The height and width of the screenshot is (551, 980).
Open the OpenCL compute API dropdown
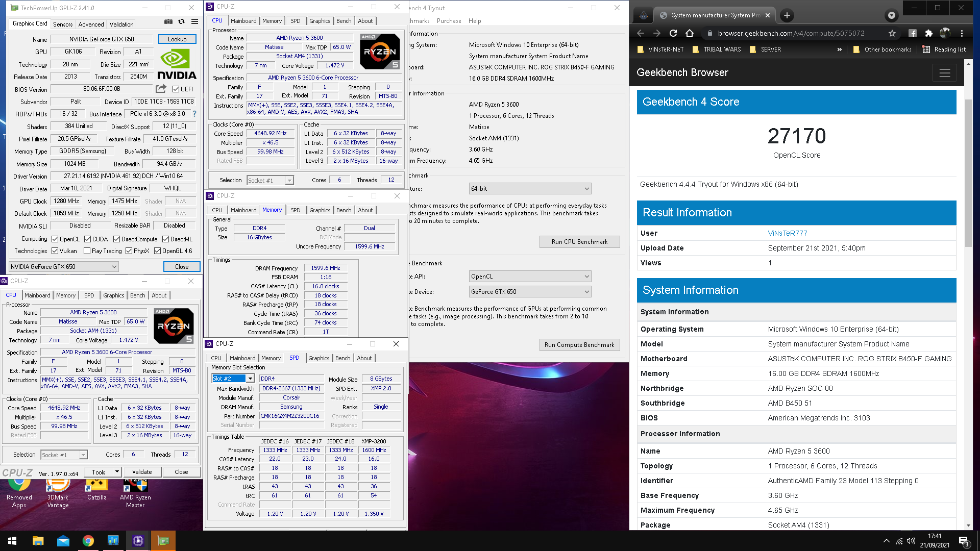tap(530, 277)
